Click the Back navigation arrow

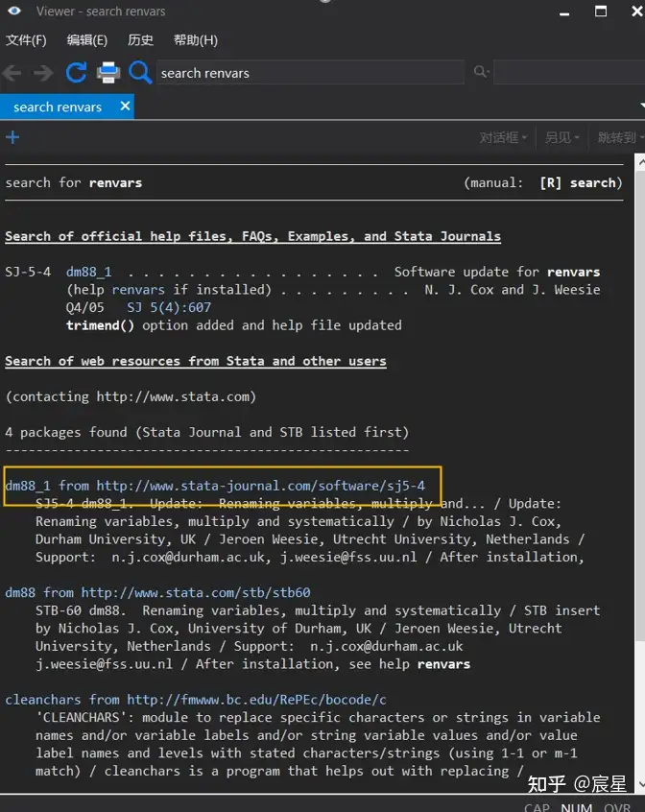point(12,73)
